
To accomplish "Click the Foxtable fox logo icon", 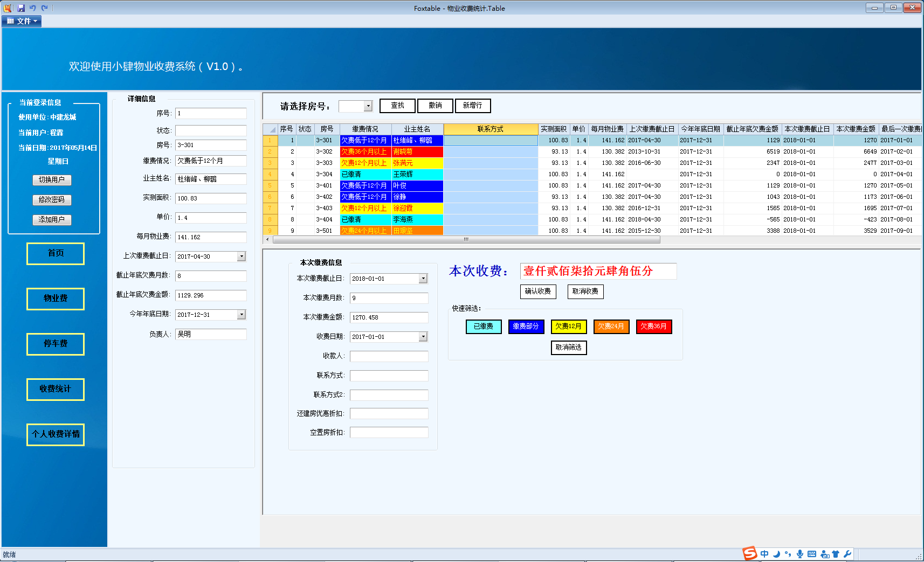I will point(8,8).
